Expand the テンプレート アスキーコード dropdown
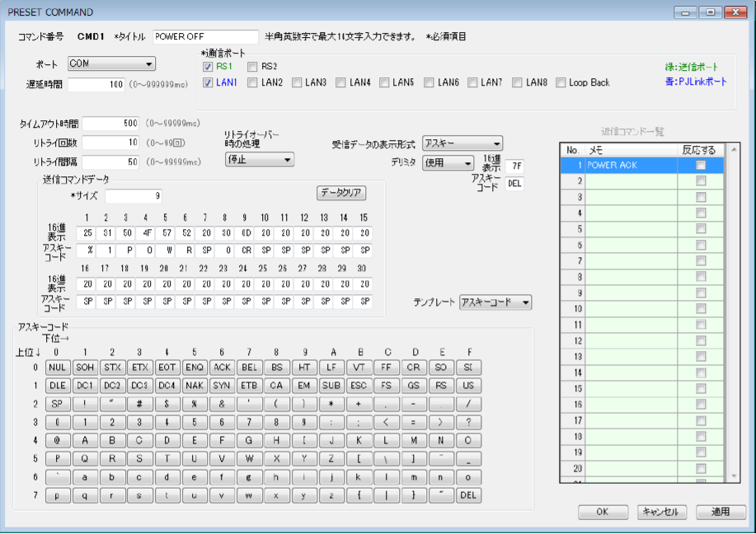Viewport: 756px width, 534px height. click(495, 302)
